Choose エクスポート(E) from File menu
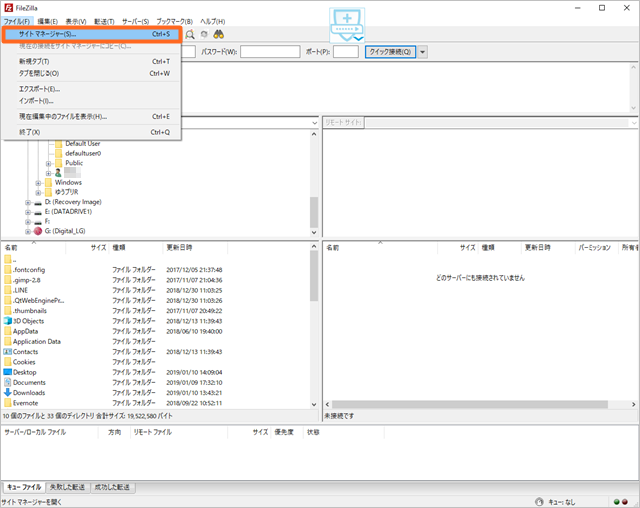The image size is (640, 508). tap(39, 89)
